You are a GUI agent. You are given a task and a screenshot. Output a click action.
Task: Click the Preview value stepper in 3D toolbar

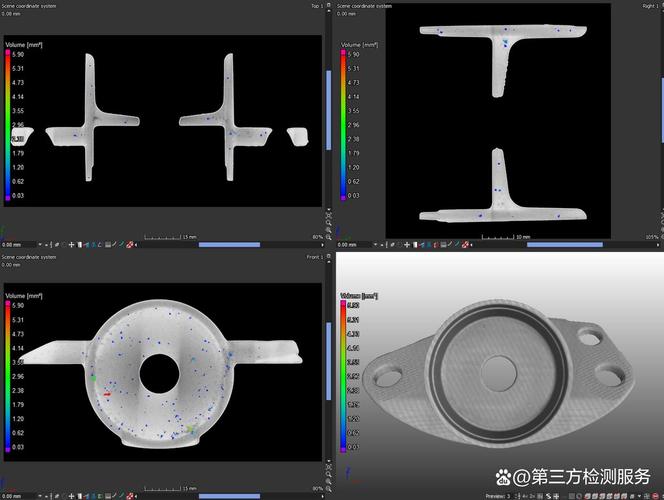point(518,496)
